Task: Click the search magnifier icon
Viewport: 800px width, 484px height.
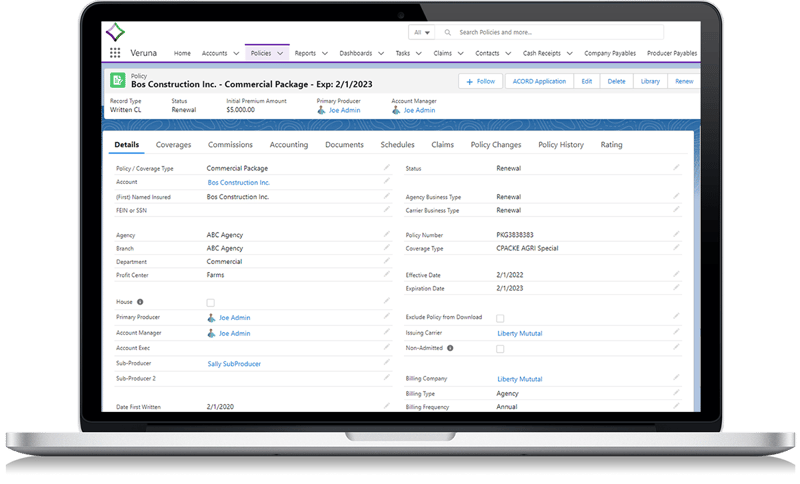Action: (x=447, y=33)
